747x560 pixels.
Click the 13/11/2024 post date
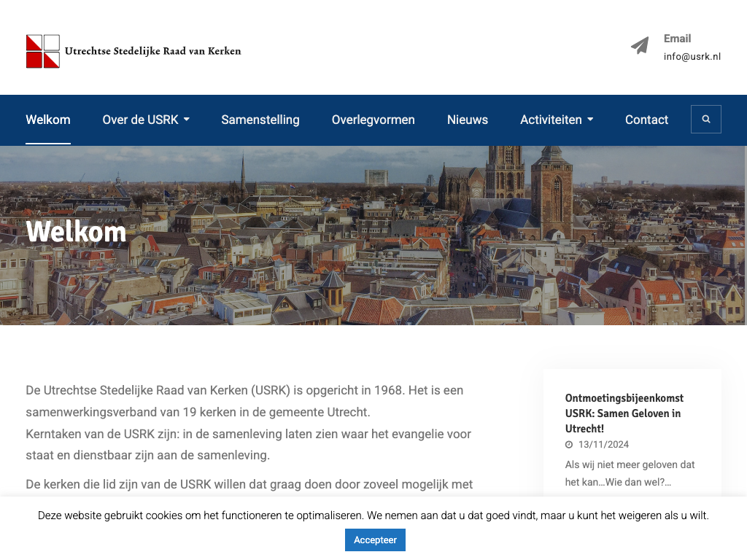click(x=603, y=445)
